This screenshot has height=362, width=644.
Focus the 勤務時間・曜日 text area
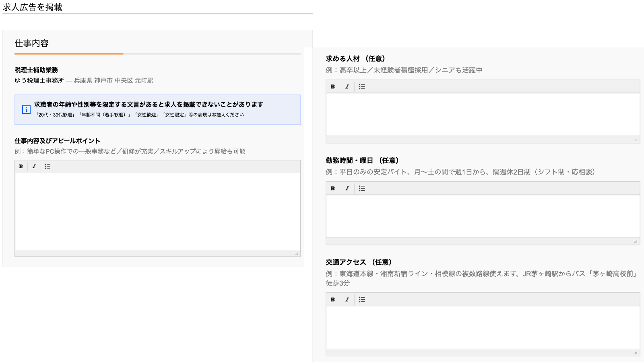pos(483,216)
